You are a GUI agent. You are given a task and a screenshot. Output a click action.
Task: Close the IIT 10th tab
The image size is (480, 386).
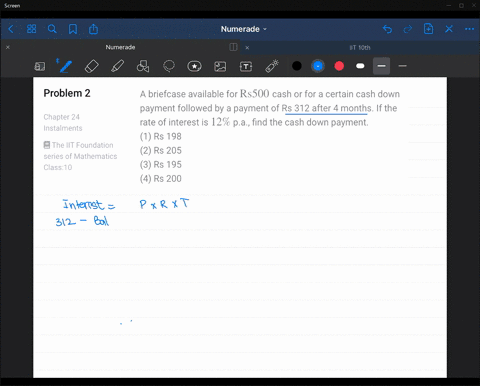247,48
